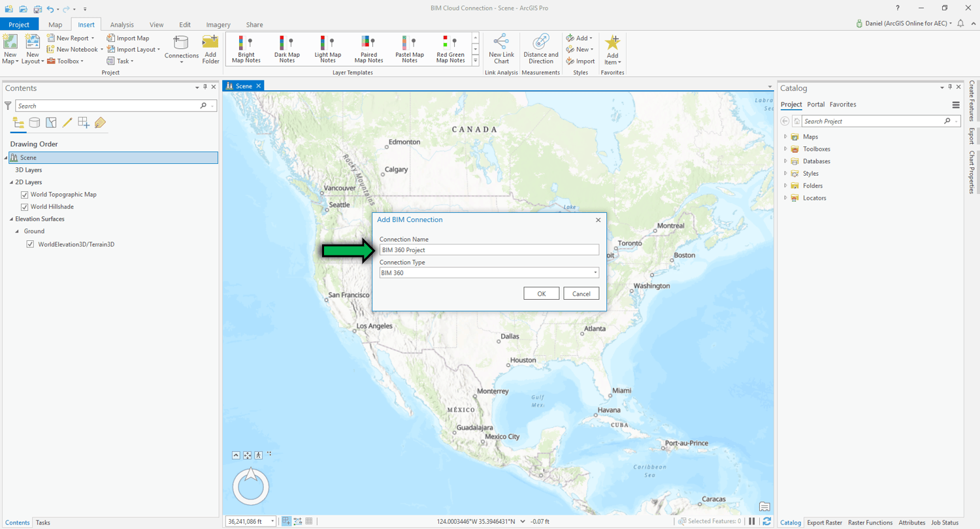This screenshot has width=980, height=529.
Task: Switch Contents to List By Data Source
Action: [x=35, y=122]
